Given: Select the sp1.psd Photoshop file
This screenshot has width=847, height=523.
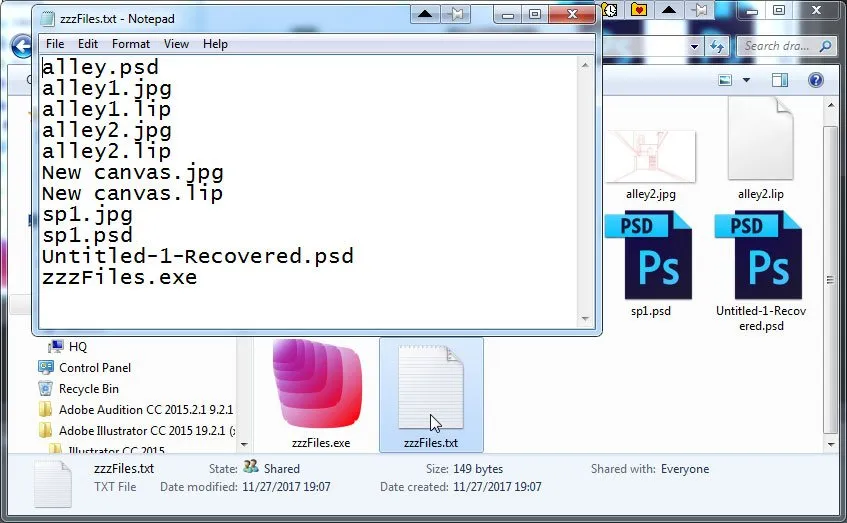Looking at the screenshot, I should click(648, 255).
